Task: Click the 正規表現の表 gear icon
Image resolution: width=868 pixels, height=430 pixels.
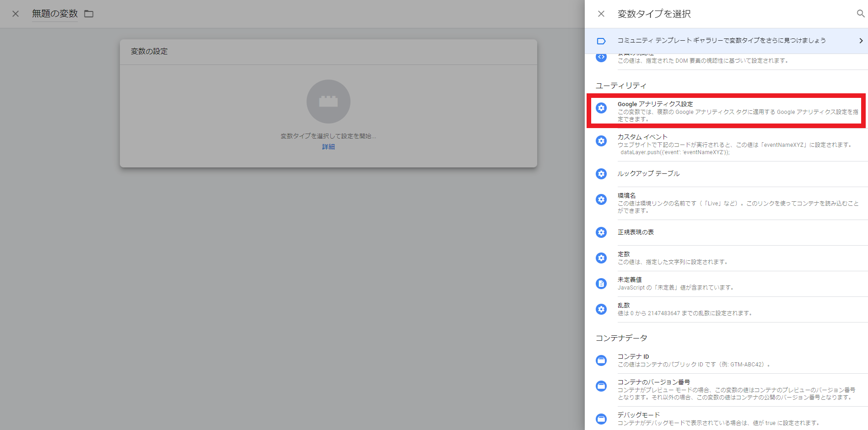Action: click(x=601, y=232)
